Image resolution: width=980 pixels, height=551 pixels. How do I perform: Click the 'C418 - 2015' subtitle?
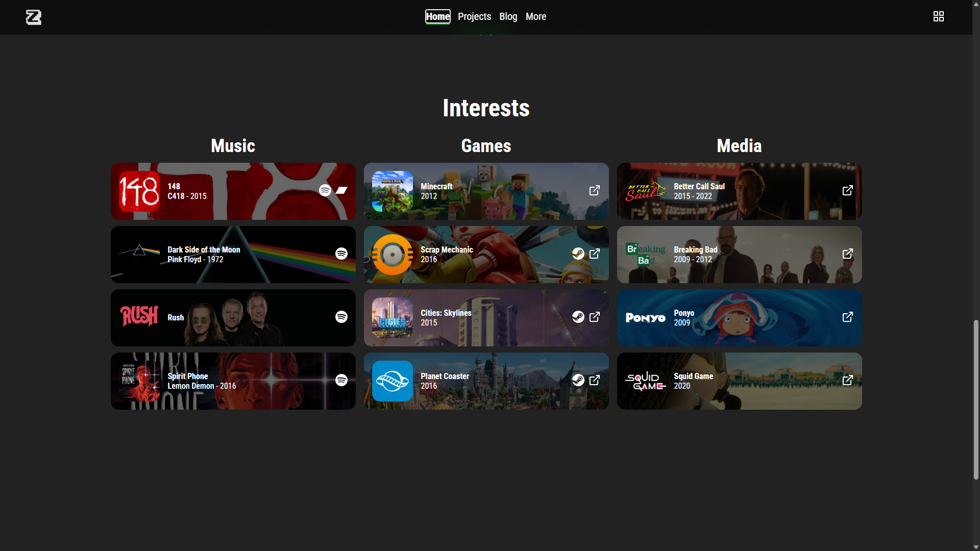(187, 196)
